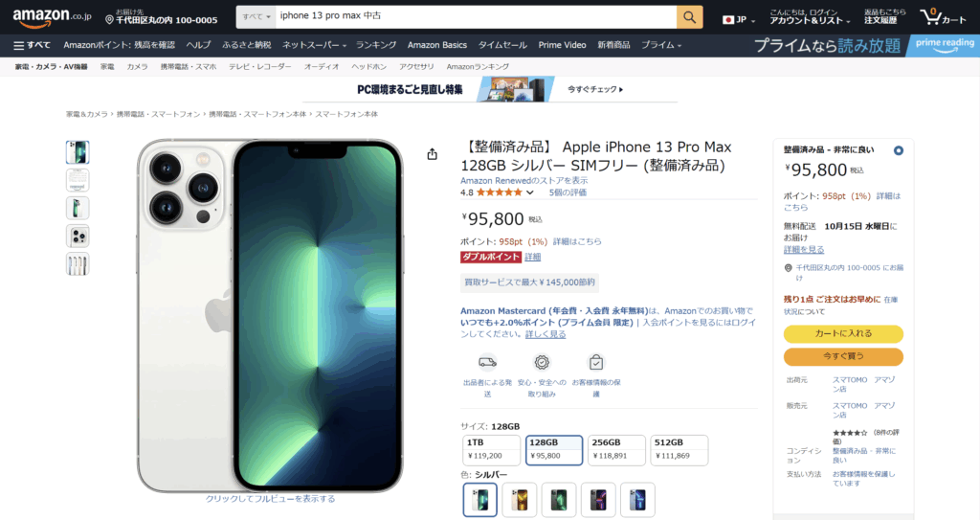
Task: Click the seller shipping truck icon
Action: [x=487, y=362]
